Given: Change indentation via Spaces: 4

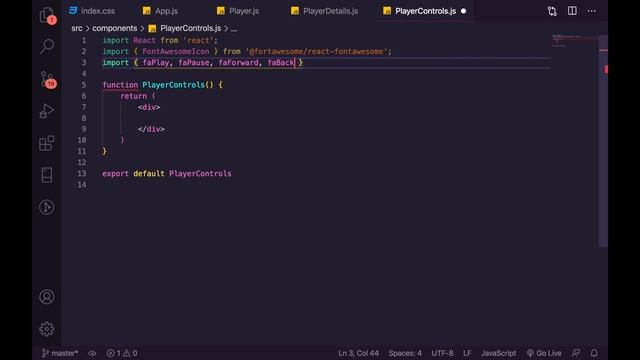Looking at the screenshot, I should click(x=405, y=353).
